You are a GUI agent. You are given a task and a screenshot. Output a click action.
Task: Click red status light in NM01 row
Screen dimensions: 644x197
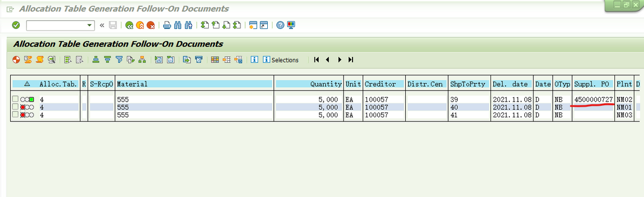[x=23, y=107]
